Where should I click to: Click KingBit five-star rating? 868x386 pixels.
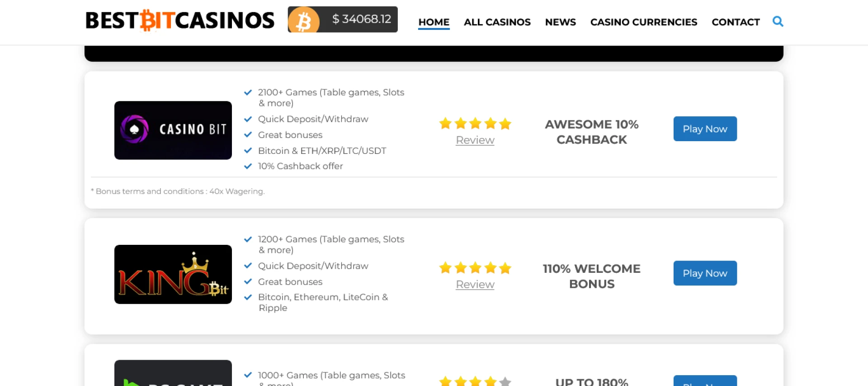475,268
